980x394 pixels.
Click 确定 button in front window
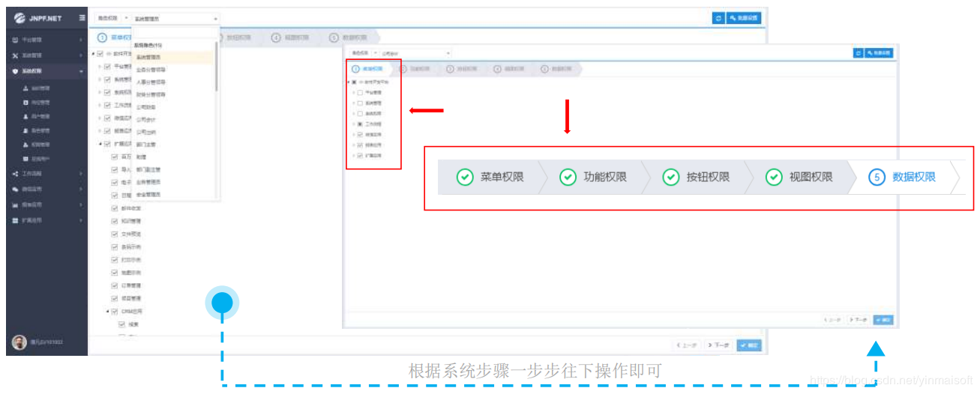coord(883,320)
